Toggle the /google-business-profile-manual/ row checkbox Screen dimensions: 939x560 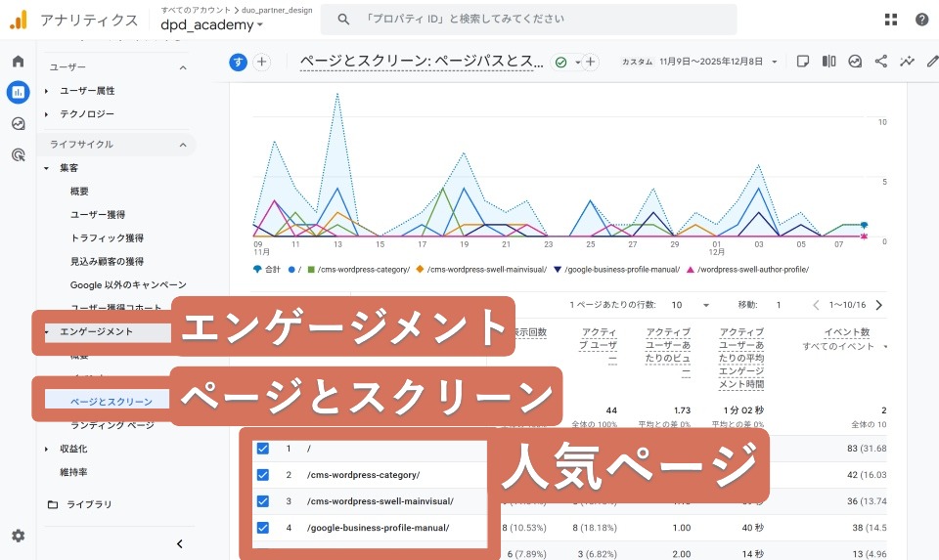tap(262, 528)
